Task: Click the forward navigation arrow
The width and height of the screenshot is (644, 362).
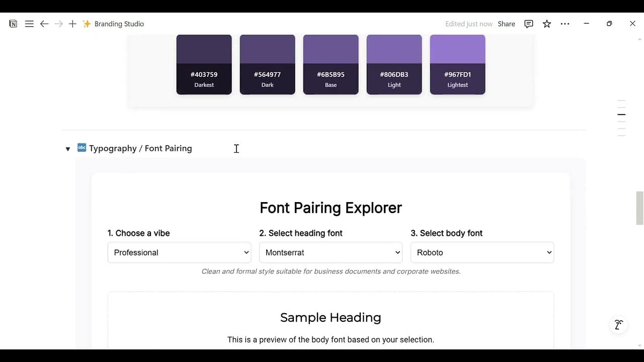Action: 58,24
